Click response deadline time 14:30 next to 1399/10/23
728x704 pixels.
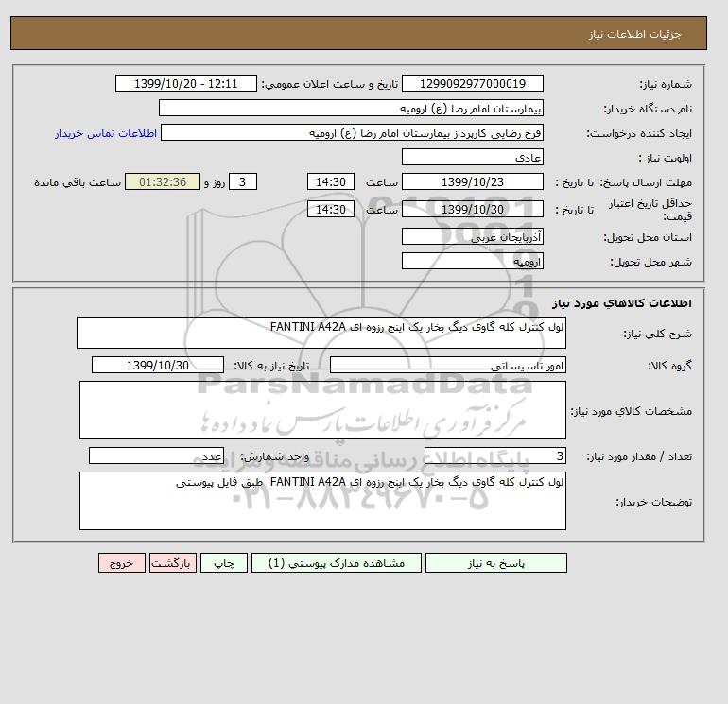point(331,182)
